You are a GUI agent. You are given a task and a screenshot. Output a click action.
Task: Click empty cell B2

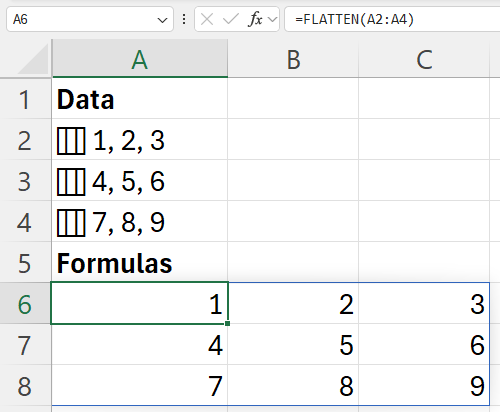(x=293, y=140)
